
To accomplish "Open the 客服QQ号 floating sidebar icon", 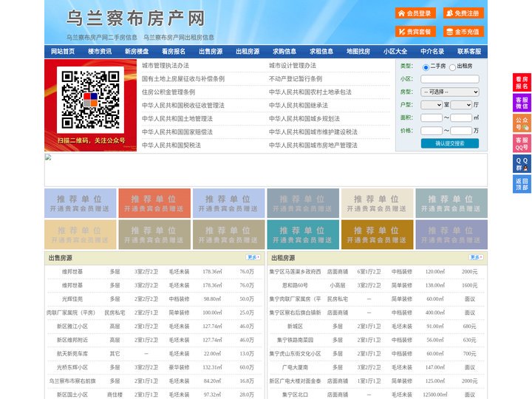I will click(x=522, y=143).
